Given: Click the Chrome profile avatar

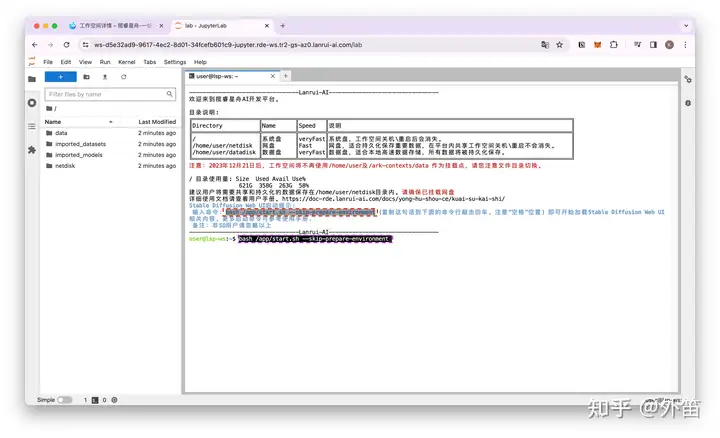Looking at the screenshot, I should [x=669, y=45].
